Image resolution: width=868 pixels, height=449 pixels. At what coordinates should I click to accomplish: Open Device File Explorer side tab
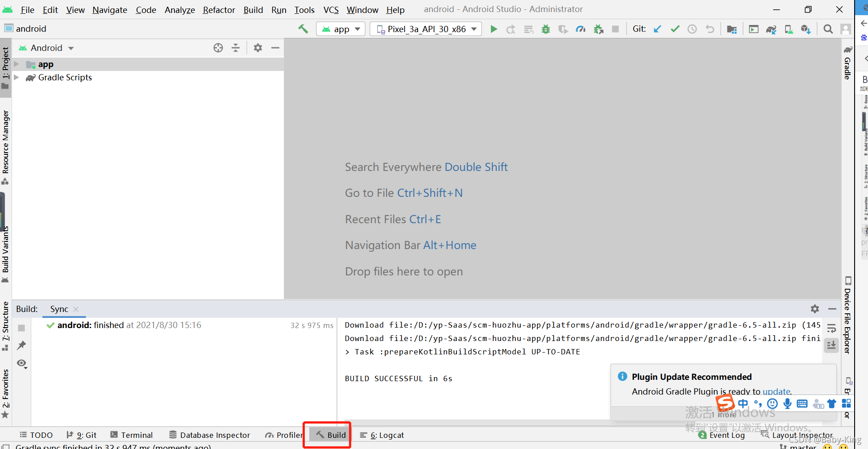847,315
